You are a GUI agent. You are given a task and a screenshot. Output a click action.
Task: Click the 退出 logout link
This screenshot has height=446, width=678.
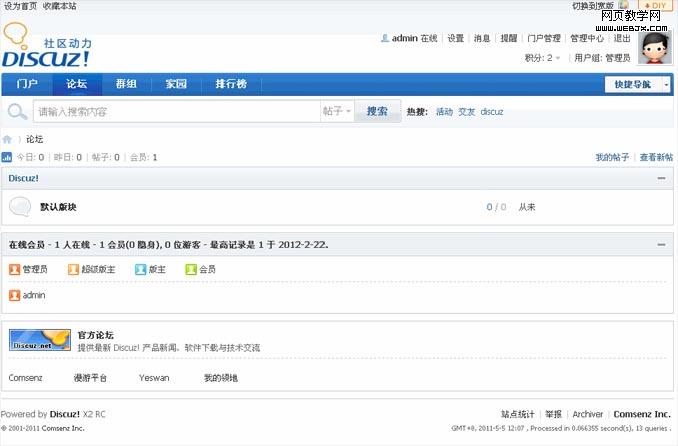(x=622, y=38)
